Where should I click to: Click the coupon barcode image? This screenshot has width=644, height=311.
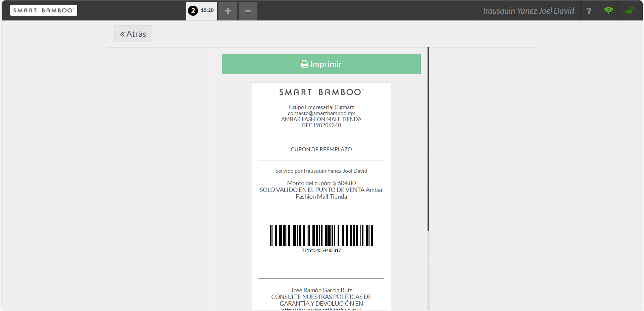point(321,236)
